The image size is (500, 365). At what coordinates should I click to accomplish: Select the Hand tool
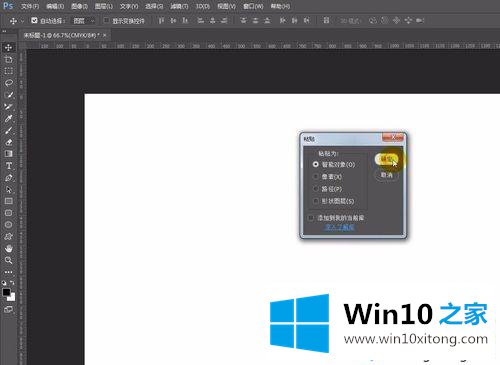[8, 248]
